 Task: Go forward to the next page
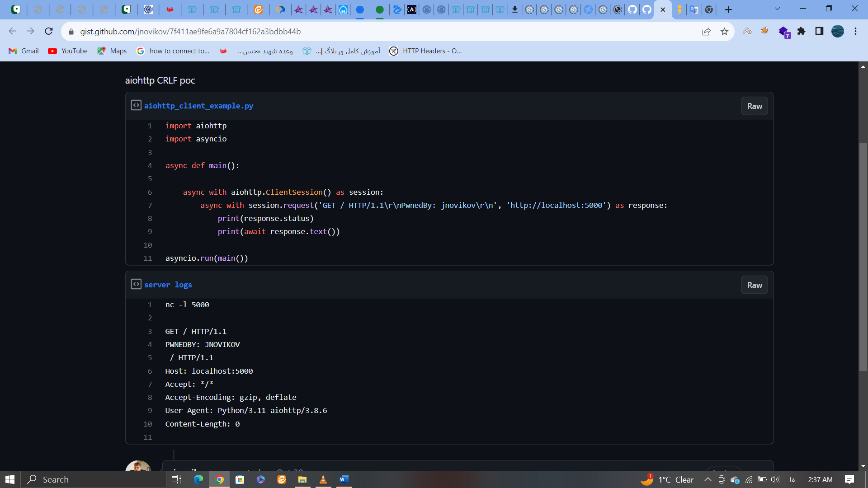(30, 31)
